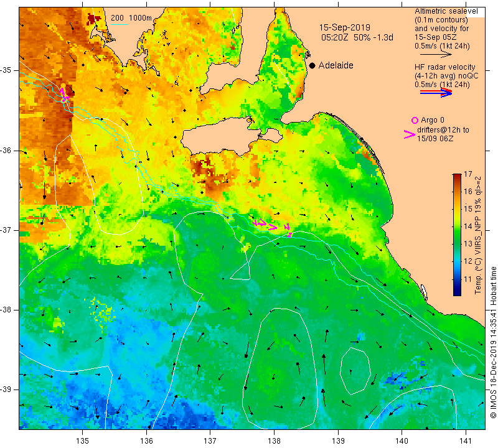Click the red-blue HF radar scale arrow

pos(436,92)
